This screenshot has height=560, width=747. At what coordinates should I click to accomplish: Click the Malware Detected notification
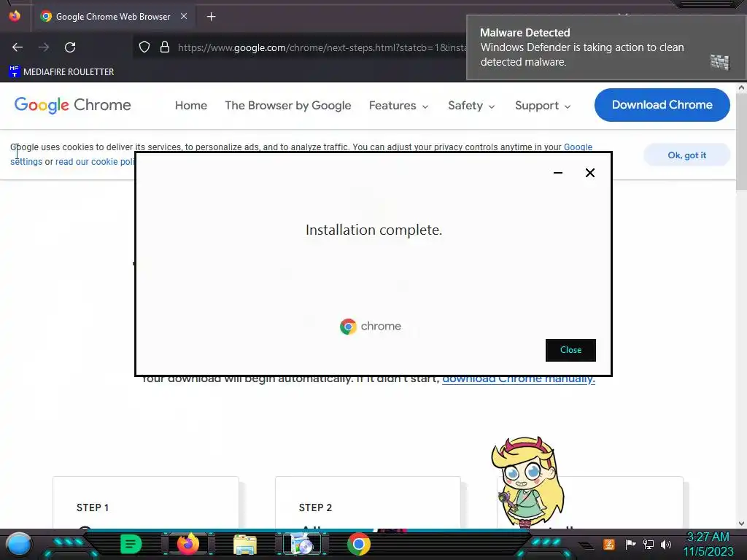click(x=606, y=47)
